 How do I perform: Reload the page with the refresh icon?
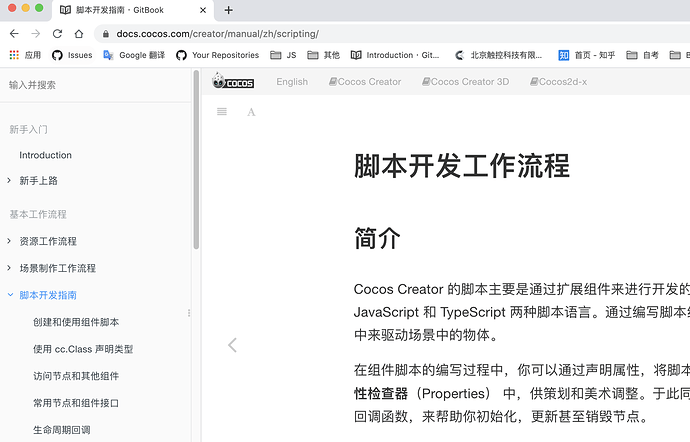(57, 34)
